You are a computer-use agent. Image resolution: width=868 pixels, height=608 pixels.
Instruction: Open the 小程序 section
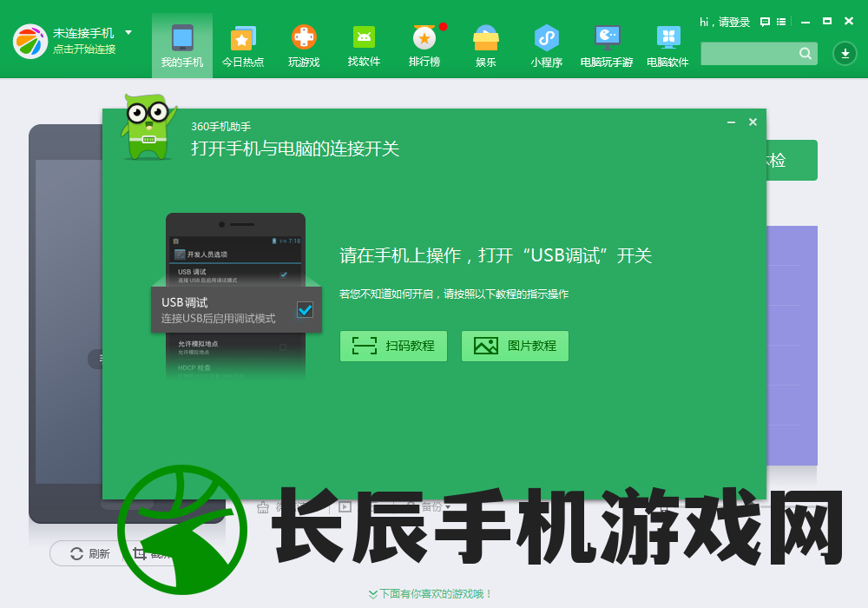pos(546,45)
